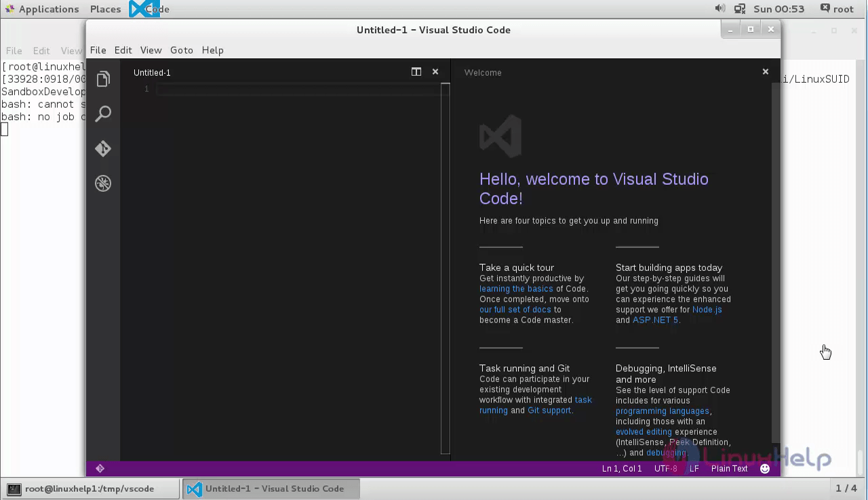
Task: Click the 'Take a quick tour' heading
Action: pyautogui.click(x=517, y=268)
